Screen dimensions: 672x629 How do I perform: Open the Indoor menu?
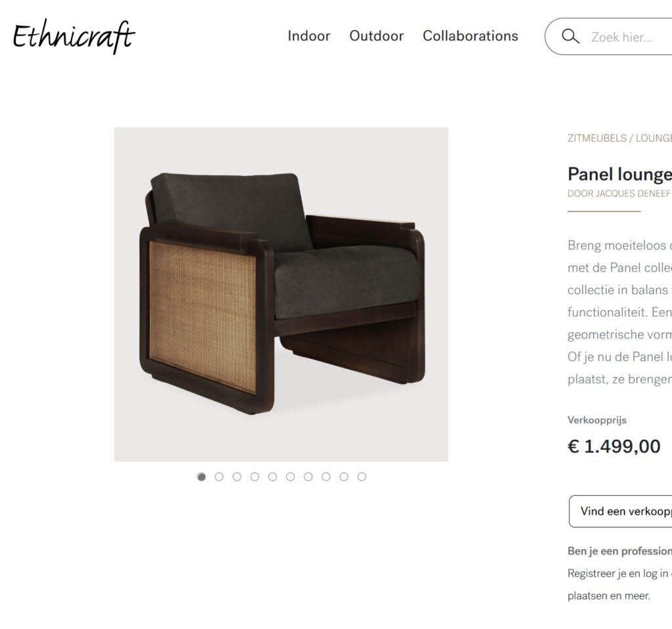(309, 36)
